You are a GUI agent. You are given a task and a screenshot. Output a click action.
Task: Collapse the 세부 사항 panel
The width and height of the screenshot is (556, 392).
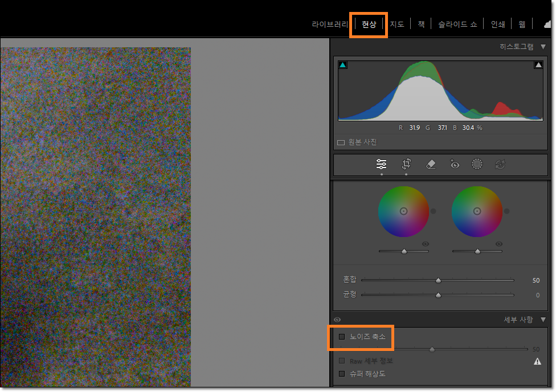point(543,320)
